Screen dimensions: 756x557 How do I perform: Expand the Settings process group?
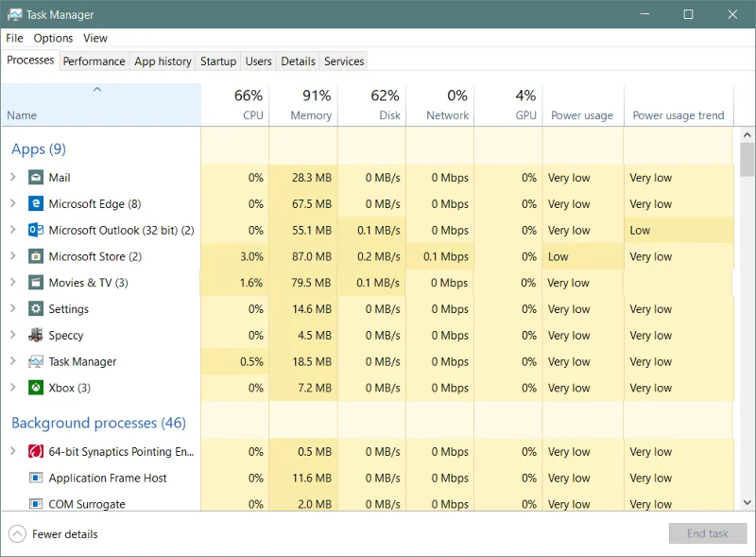coord(13,309)
